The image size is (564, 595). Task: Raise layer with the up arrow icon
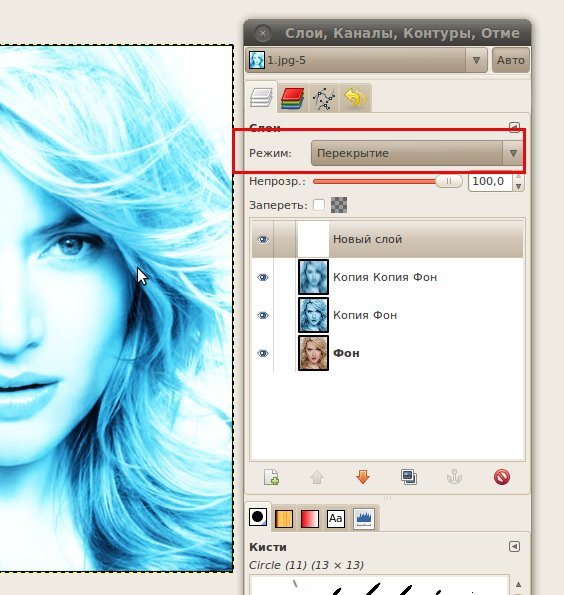click(317, 477)
